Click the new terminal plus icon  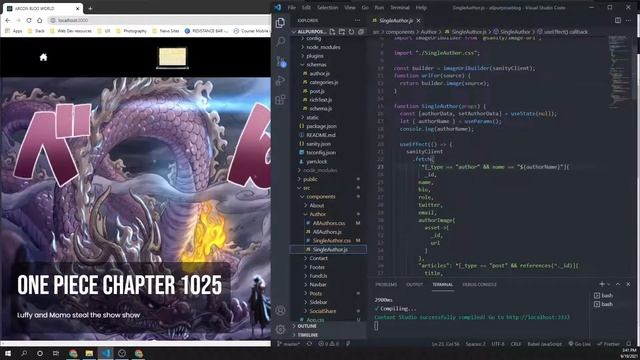point(602,284)
